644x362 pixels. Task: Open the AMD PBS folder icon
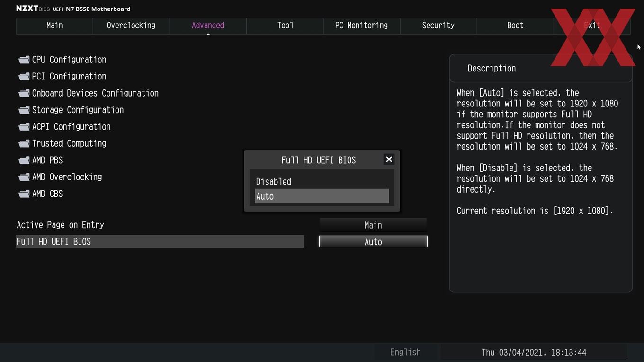24,160
